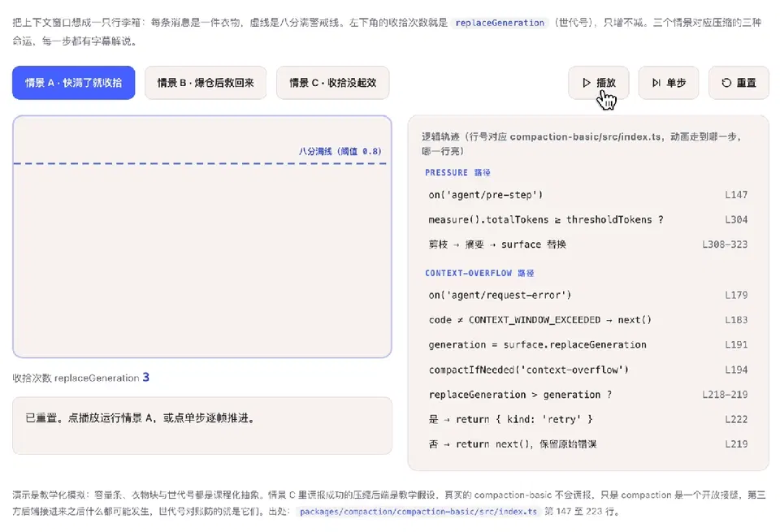Click line number L194

736,370
